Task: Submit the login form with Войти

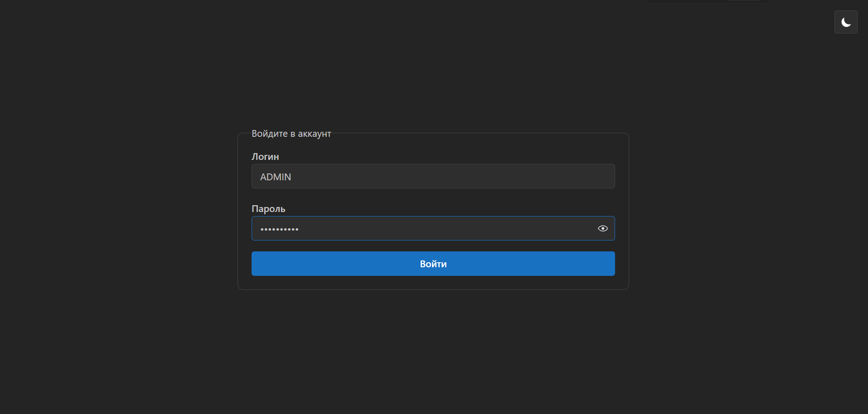Action: point(433,264)
